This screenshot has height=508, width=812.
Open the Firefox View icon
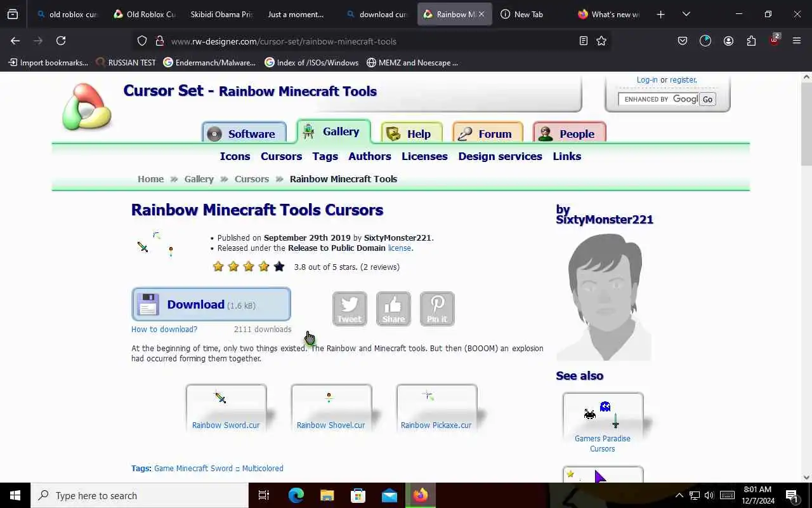coord(13,14)
